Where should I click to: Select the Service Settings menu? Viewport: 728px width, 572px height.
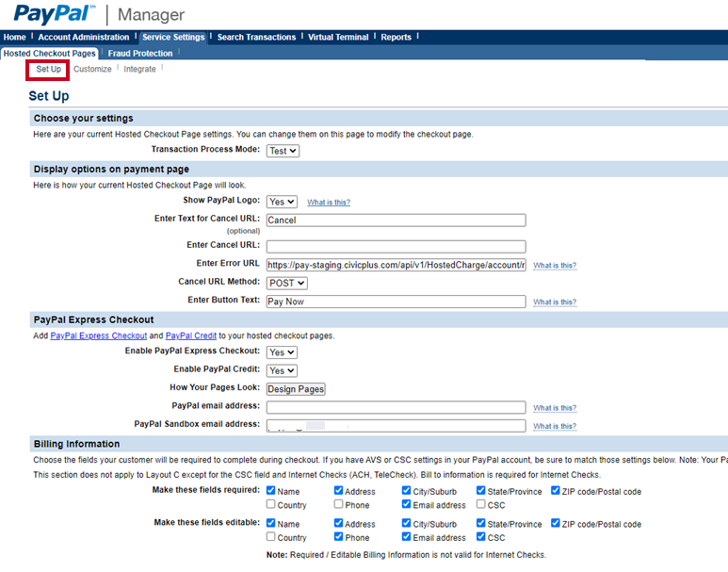173,37
